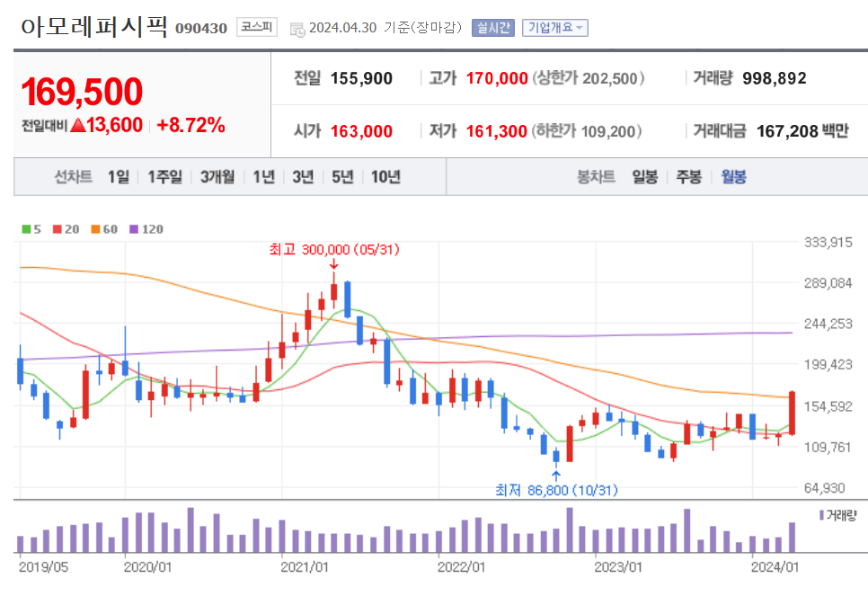
Task: Select the 3개월 line chart tab
Action: [217, 177]
